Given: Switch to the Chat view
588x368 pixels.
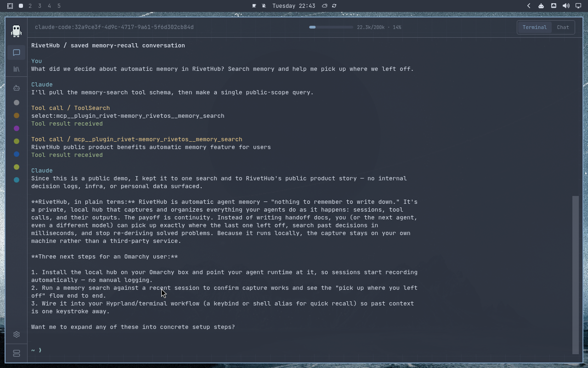Looking at the screenshot, I should pyautogui.click(x=563, y=27).
